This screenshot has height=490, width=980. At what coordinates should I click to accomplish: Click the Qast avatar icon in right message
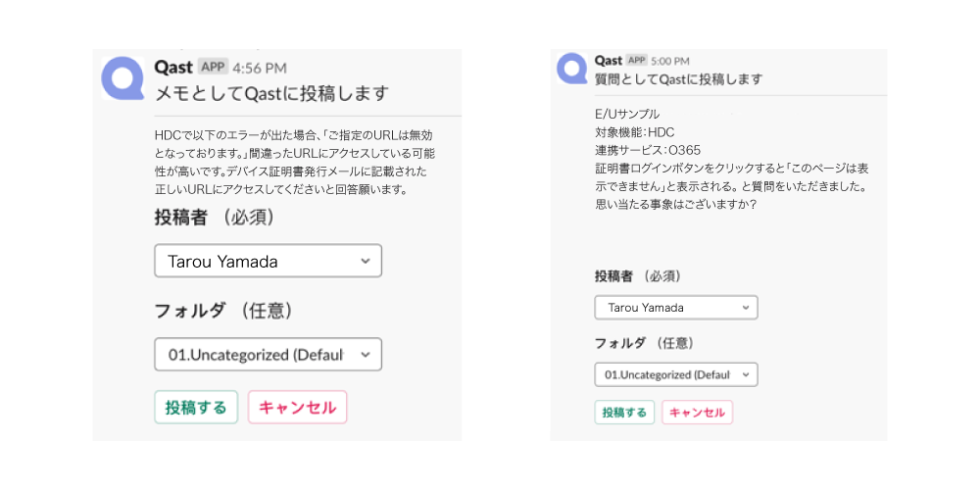[571, 69]
